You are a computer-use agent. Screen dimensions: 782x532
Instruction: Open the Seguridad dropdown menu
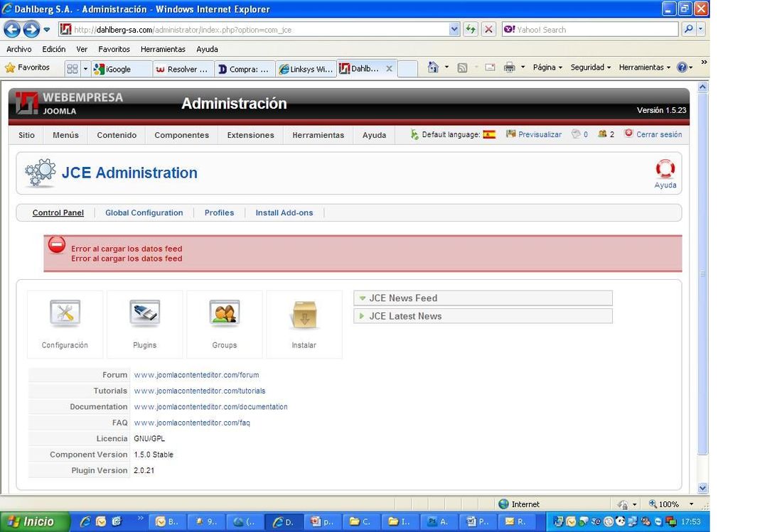tap(591, 67)
